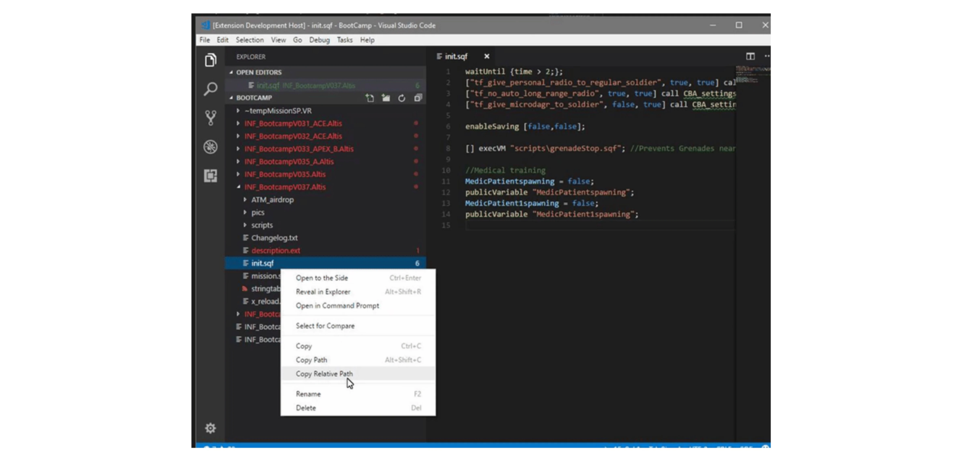Open the Debug view icon
The width and height of the screenshot is (980, 472).
tap(210, 147)
